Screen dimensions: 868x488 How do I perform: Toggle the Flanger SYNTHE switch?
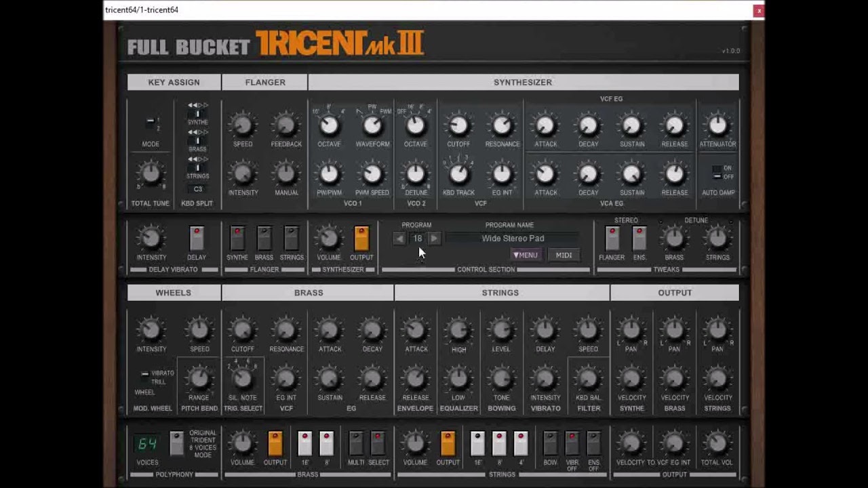[237, 239]
